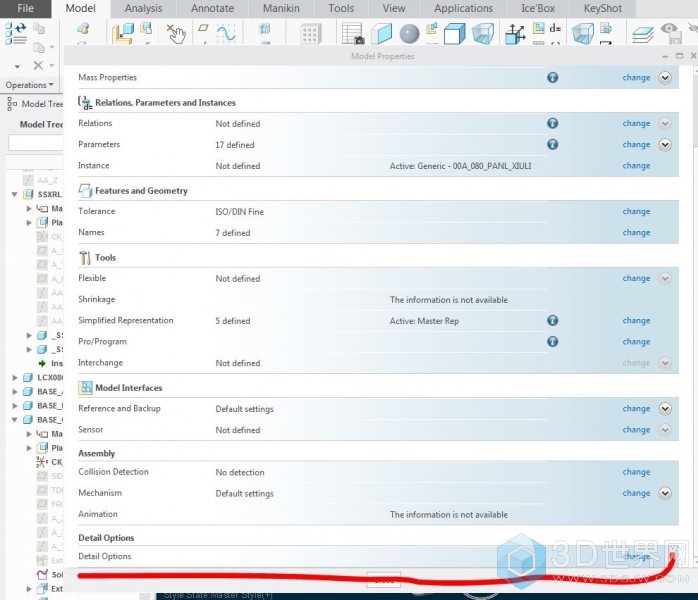The height and width of the screenshot is (600, 698).
Task: Click the info icon for Simplified Representation
Action: [552, 321]
